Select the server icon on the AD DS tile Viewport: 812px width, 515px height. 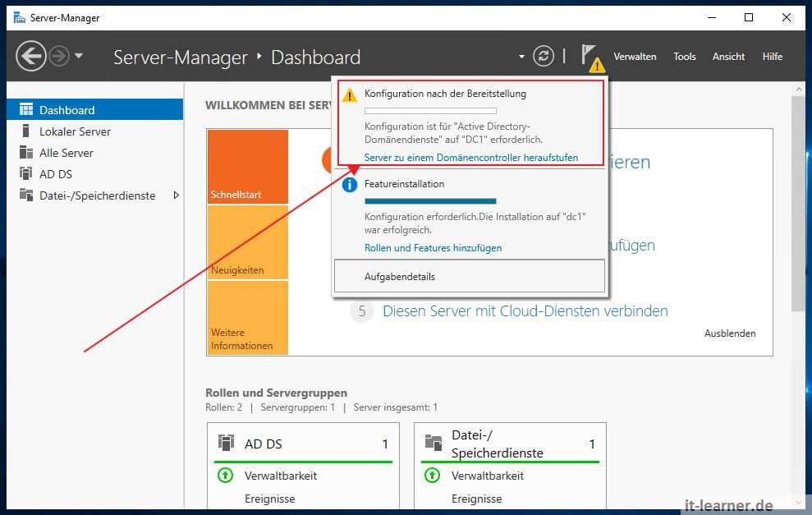(226, 444)
